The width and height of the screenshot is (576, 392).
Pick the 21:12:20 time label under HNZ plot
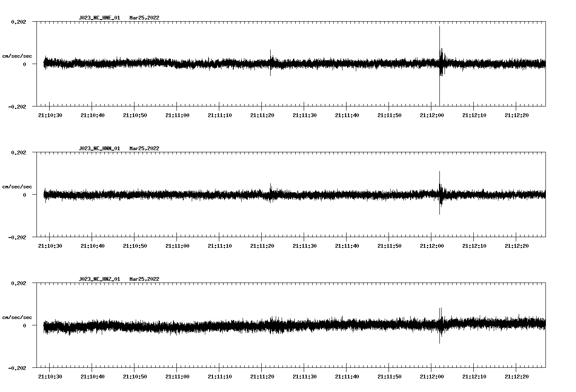(517, 376)
